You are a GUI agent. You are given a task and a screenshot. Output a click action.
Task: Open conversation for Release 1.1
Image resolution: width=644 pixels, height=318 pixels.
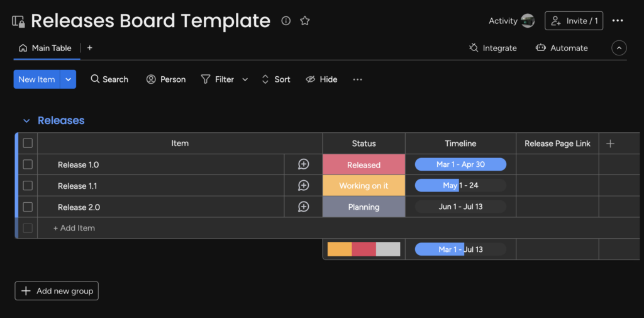303,186
